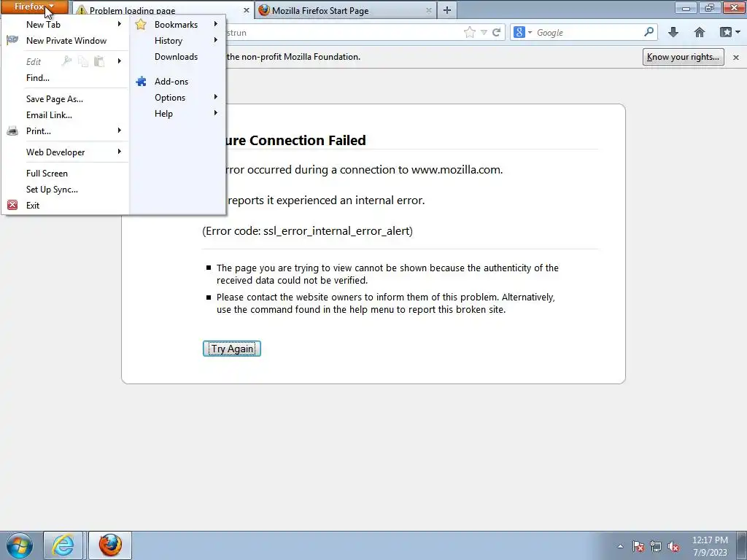Select New Private Window menu item
The height and width of the screenshot is (560, 747).
[66, 41]
